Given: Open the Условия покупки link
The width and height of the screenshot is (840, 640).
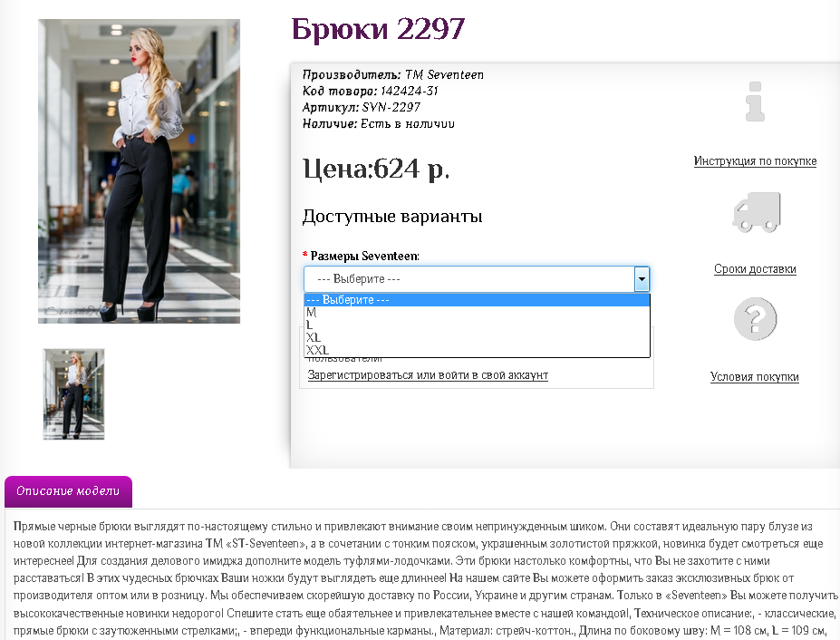Looking at the screenshot, I should (x=754, y=377).
